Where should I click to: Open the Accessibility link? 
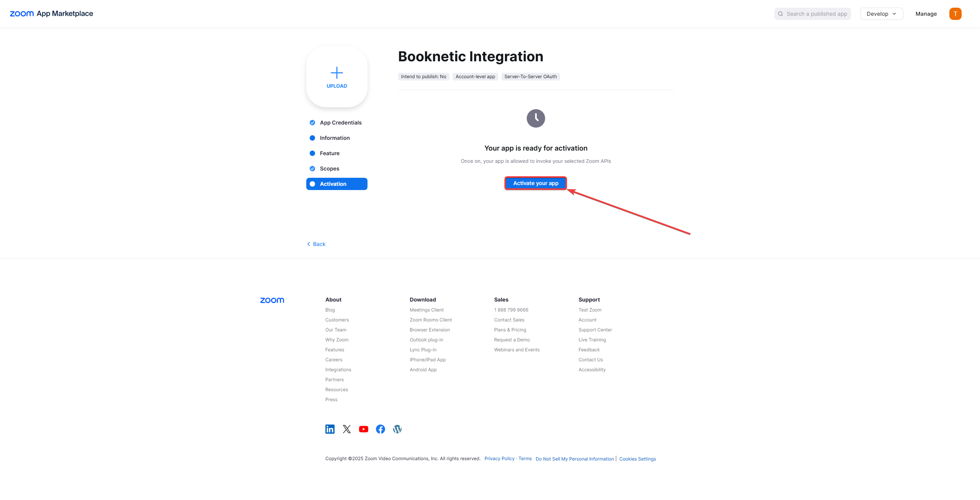tap(592, 370)
